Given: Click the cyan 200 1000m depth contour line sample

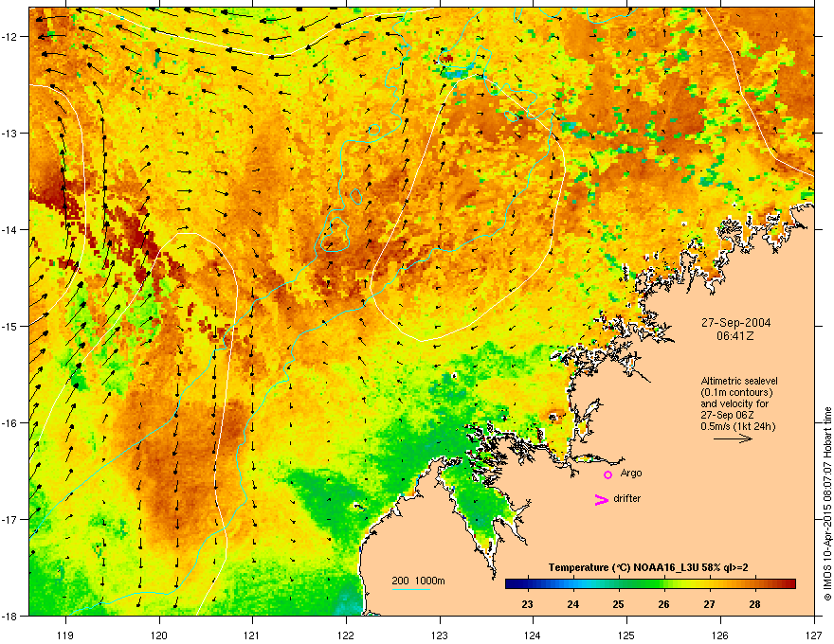Looking at the screenshot, I should (411, 589).
